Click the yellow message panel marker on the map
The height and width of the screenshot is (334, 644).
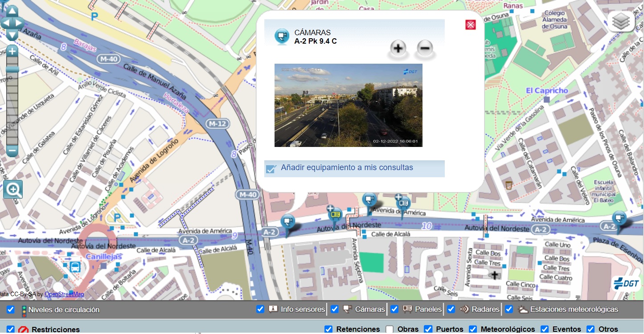335,215
